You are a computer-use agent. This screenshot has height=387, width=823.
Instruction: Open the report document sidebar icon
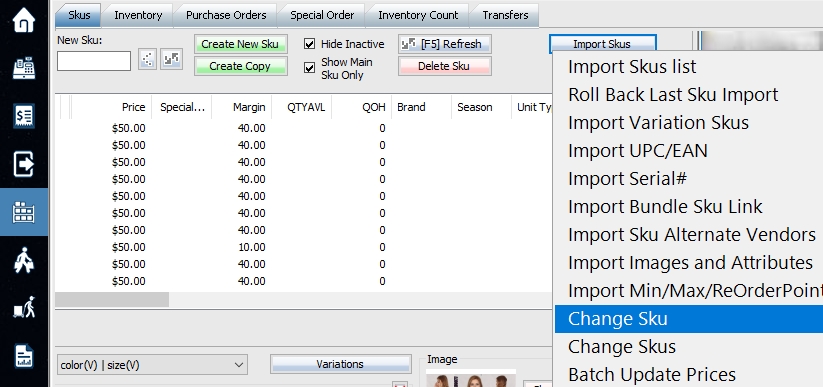pyautogui.click(x=24, y=356)
